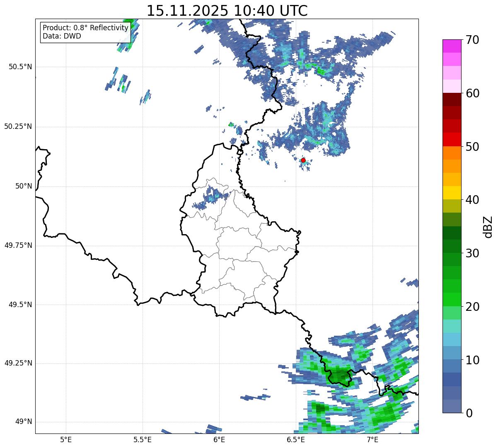Click the 50°N latitude label

[x=24, y=186]
